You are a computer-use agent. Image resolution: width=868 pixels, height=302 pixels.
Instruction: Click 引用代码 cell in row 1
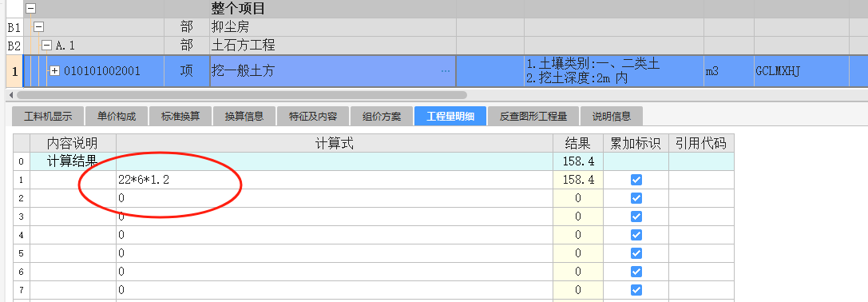pos(701,180)
